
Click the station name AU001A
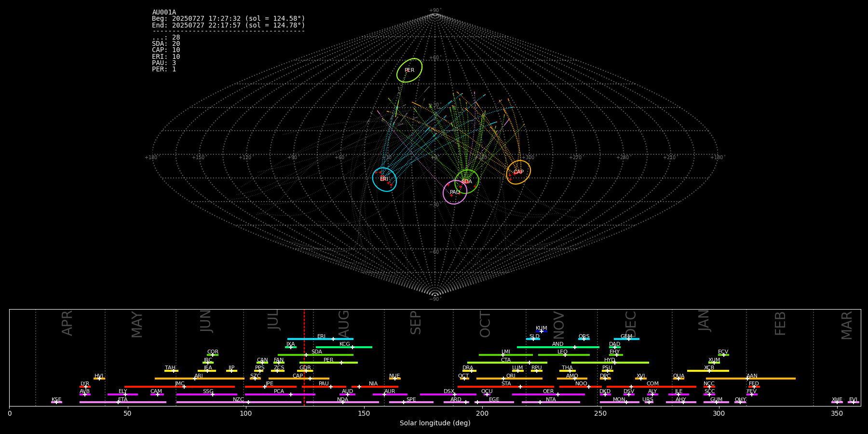pyautogui.click(x=164, y=13)
